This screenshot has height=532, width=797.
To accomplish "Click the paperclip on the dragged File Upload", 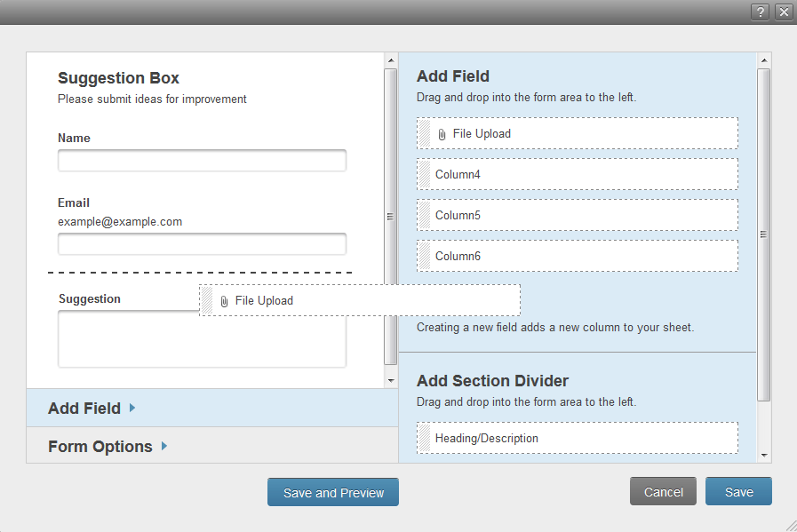I will tap(224, 301).
